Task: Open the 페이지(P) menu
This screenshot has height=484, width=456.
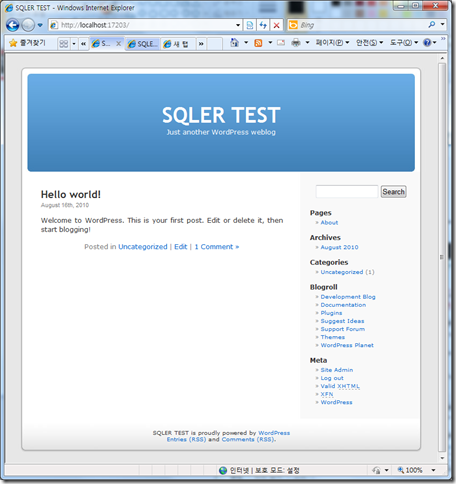Action: [332, 43]
